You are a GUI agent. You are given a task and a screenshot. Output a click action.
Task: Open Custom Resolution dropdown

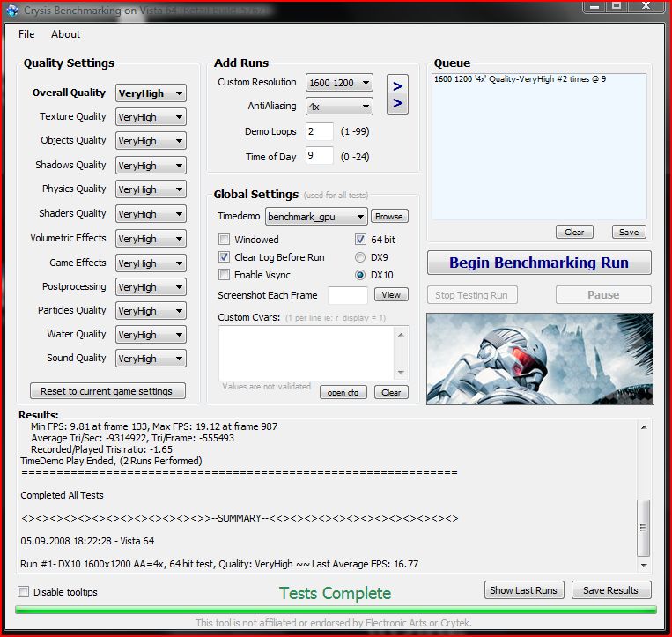click(339, 83)
